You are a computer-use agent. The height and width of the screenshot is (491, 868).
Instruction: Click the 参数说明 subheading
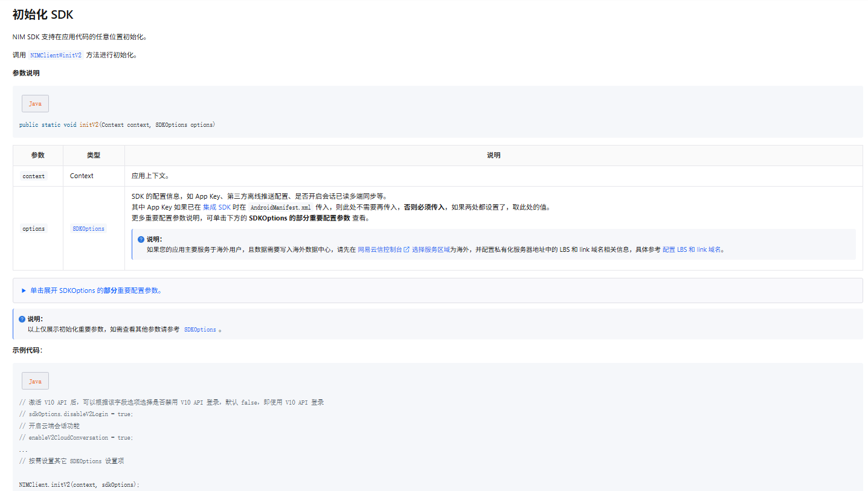coord(26,73)
